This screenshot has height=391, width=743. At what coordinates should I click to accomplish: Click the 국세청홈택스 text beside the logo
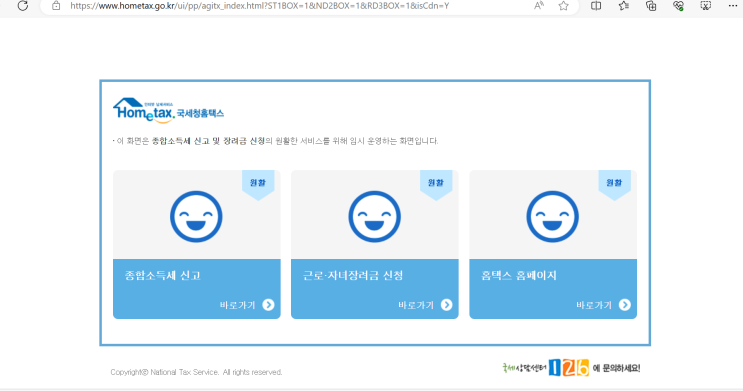[x=200, y=113]
